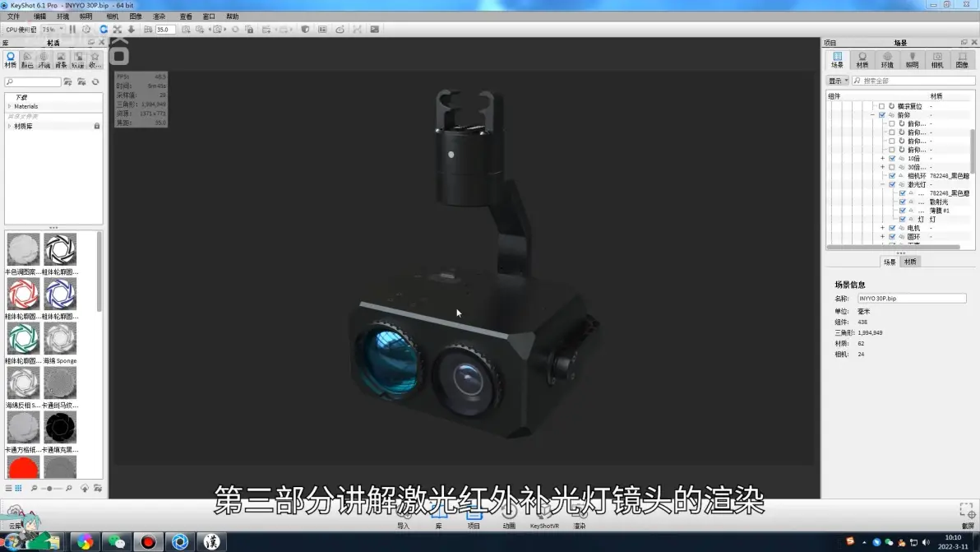Screen dimensions: 980x552
Task: Open the 材质 project tab
Action: click(862, 60)
